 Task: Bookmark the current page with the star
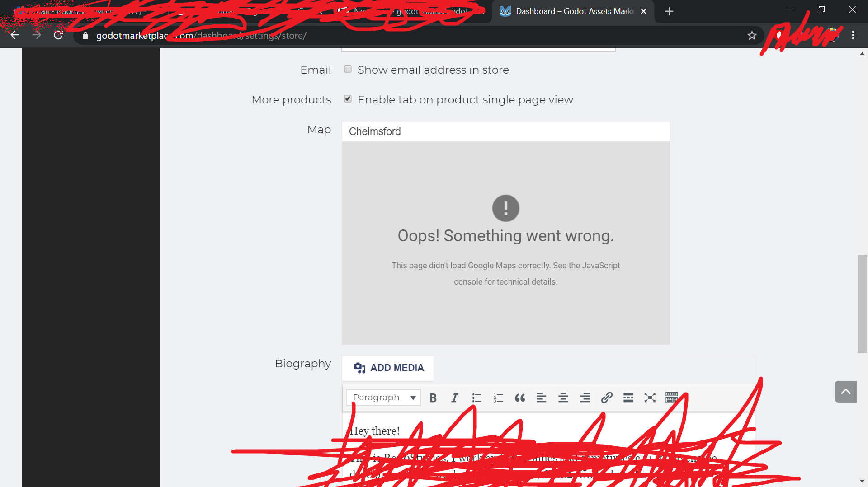752,35
